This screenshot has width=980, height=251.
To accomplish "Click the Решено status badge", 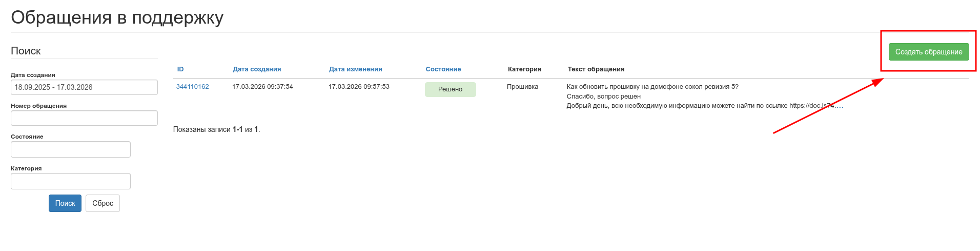I will point(450,89).
